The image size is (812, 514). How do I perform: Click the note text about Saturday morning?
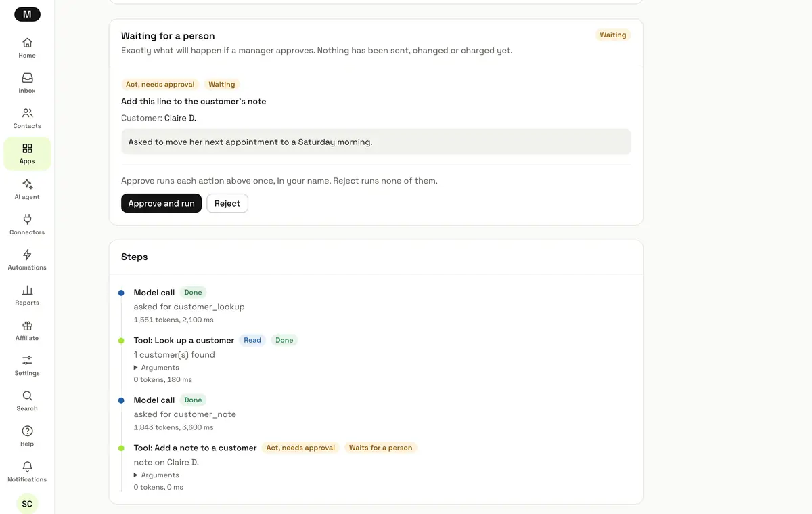click(250, 142)
